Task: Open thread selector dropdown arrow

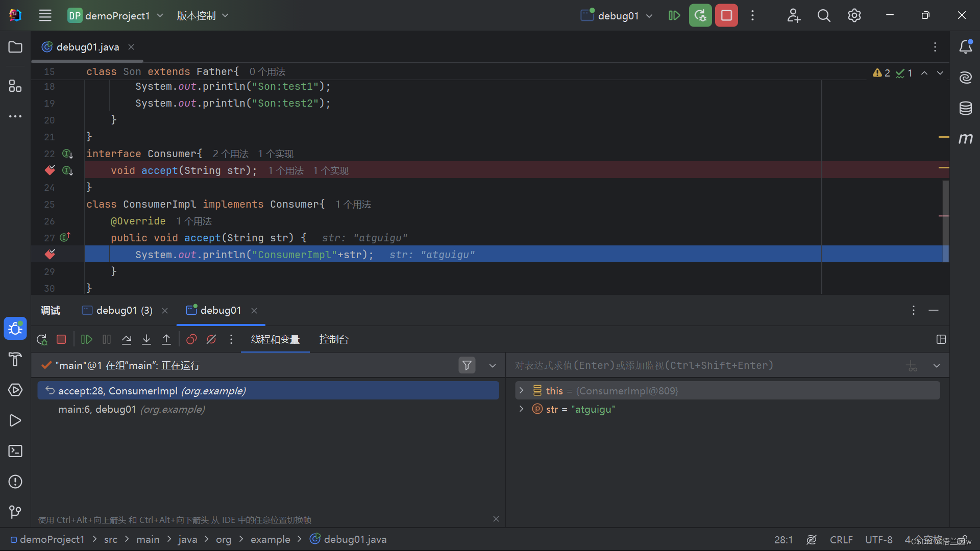Action: 492,365
